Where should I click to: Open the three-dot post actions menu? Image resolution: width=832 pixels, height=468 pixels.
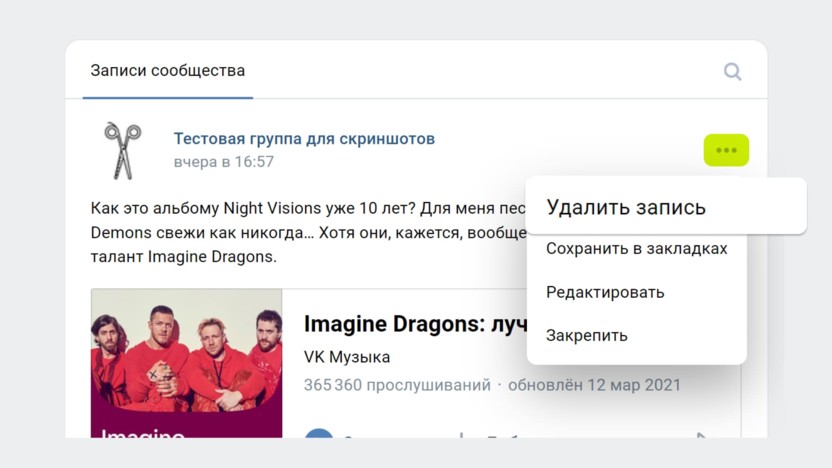726,150
